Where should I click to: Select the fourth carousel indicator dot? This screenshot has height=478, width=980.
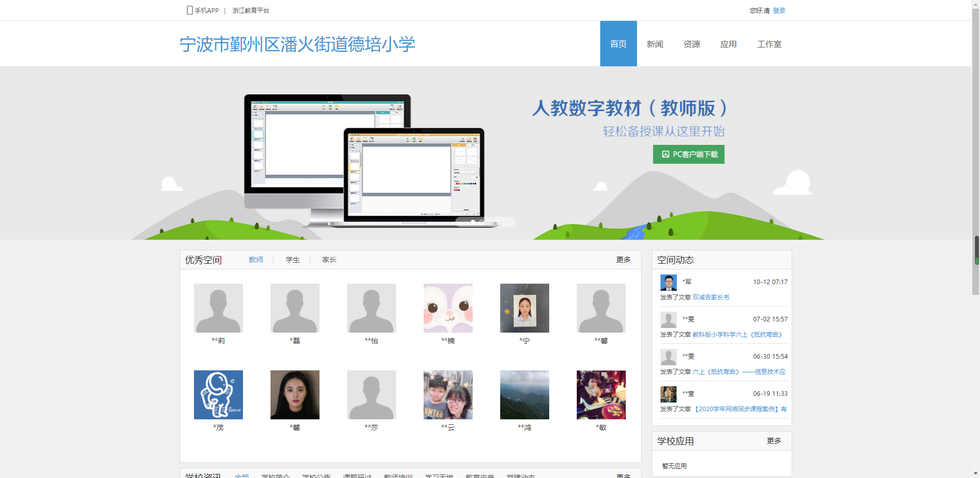(499, 222)
